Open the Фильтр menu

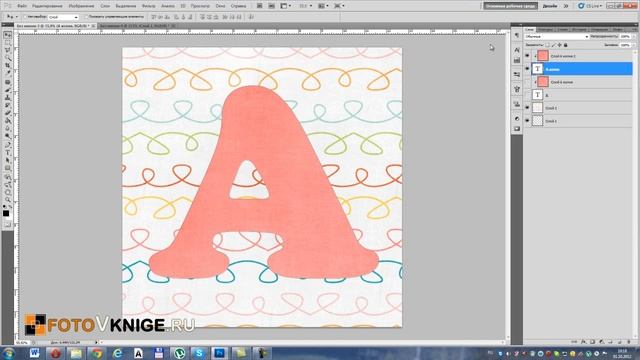tap(149, 6)
